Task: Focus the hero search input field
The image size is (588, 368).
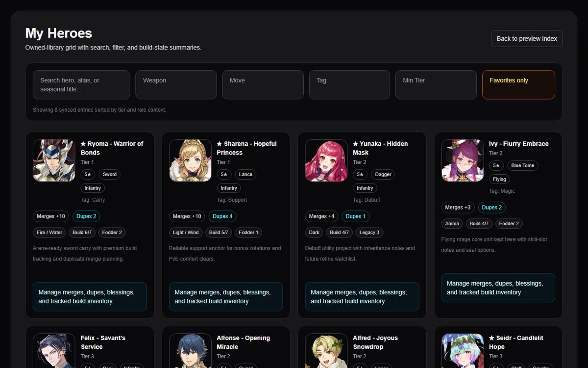Action: (x=81, y=84)
